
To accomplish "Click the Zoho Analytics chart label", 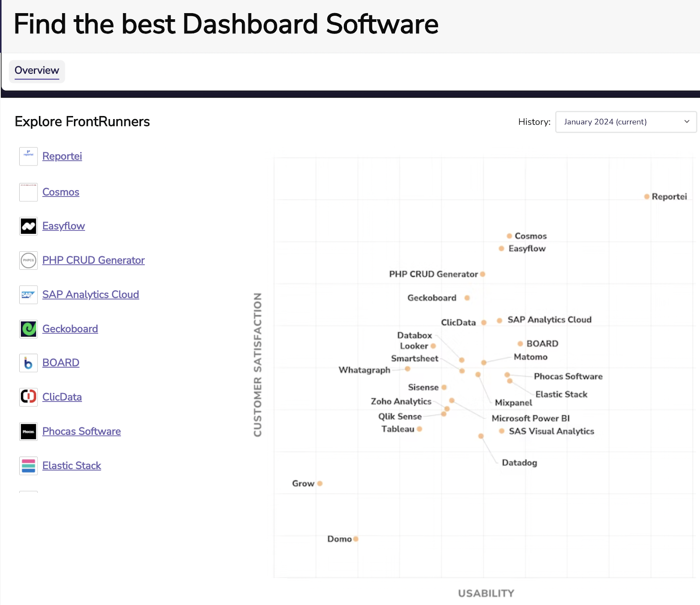I will (x=401, y=401).
